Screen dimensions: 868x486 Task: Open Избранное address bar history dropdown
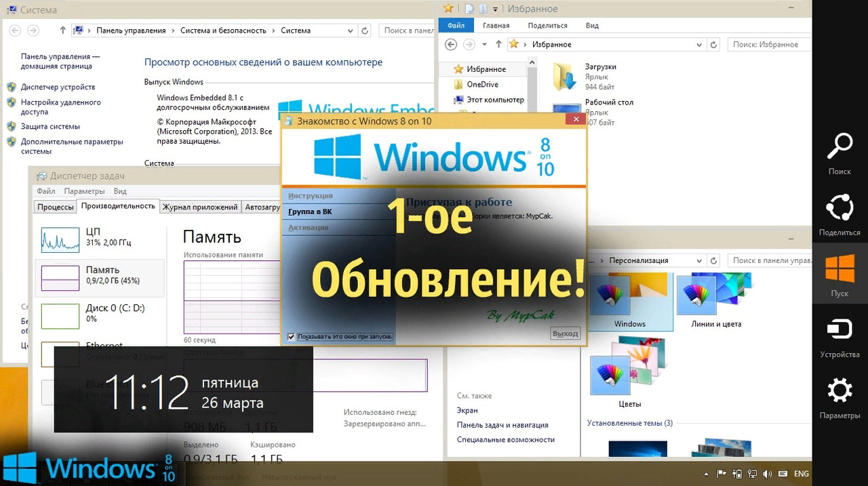[700, 45]
